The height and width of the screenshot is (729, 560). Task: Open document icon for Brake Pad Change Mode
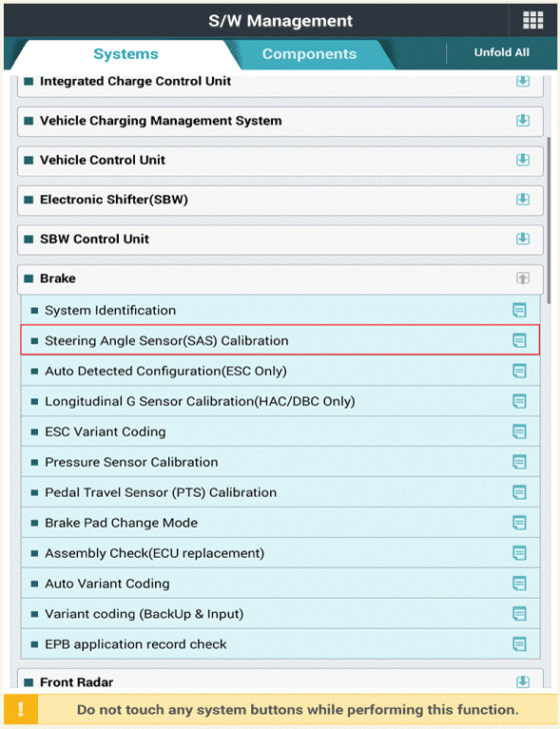[x=519, y=523]
